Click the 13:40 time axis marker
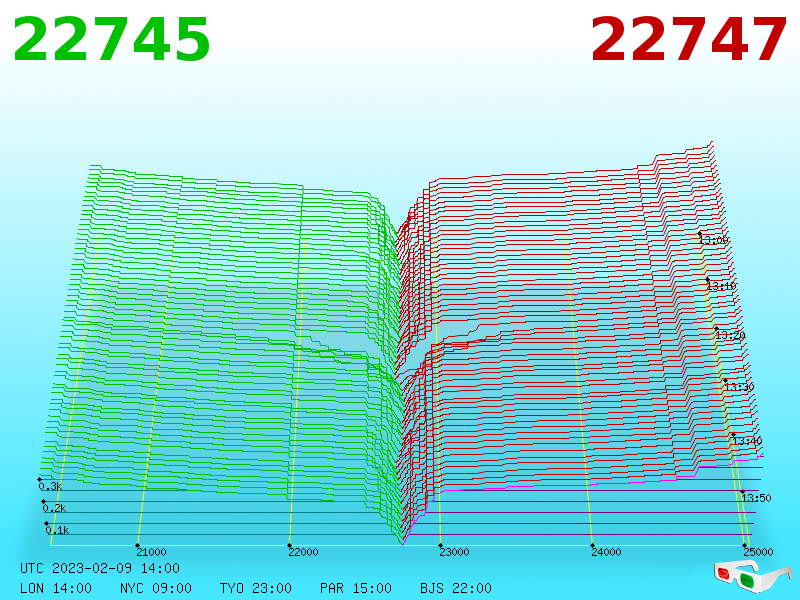The image size is (800, 600). (x=747, y=441)
